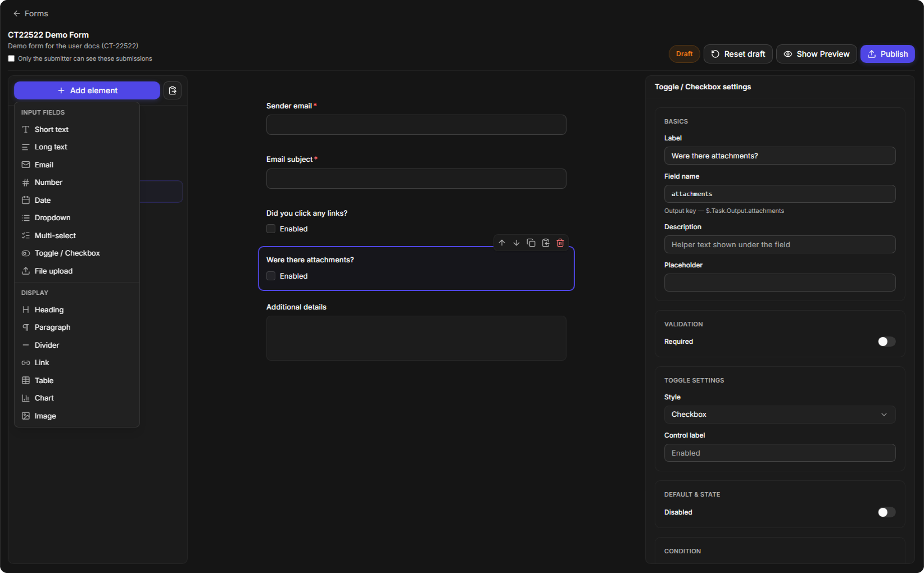Click the Short text icon
This screenshot has height=573, width=924.
click(x=26, y=129)
